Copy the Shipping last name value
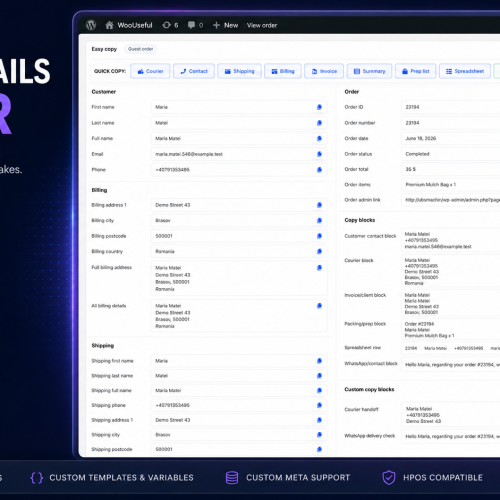The height and width of the screenshot is (500, 500). click(319, 376)
